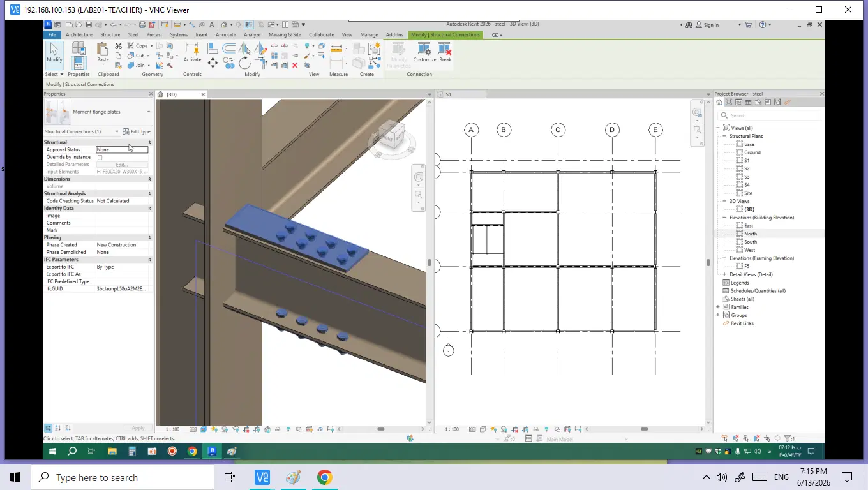Open Chrome from the local Windows taskbar

click(325, 477)
